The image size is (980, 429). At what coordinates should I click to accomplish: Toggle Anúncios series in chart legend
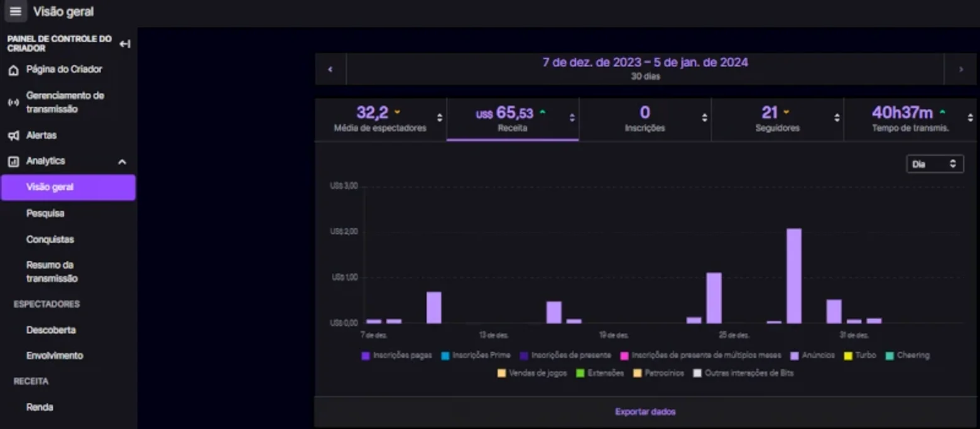(812, 356)
